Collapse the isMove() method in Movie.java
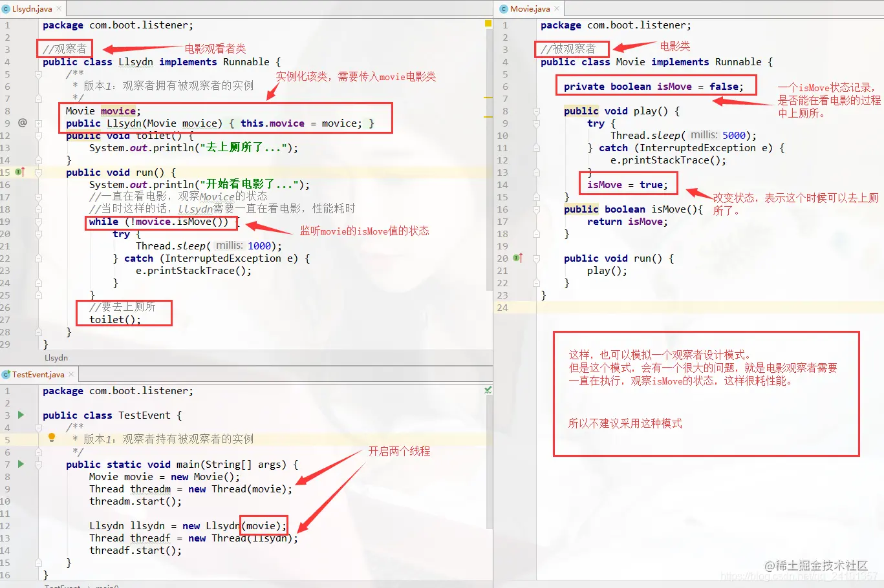 536,209
